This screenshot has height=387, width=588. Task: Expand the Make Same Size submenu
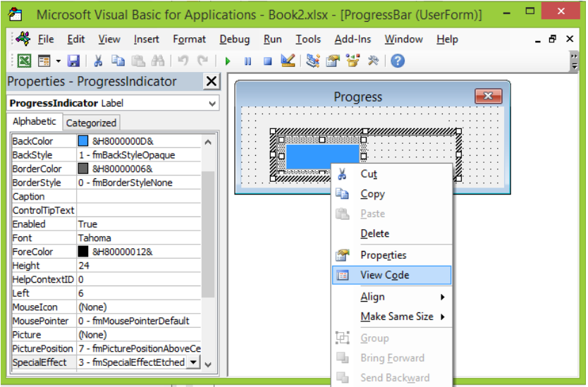coord(391,317)
